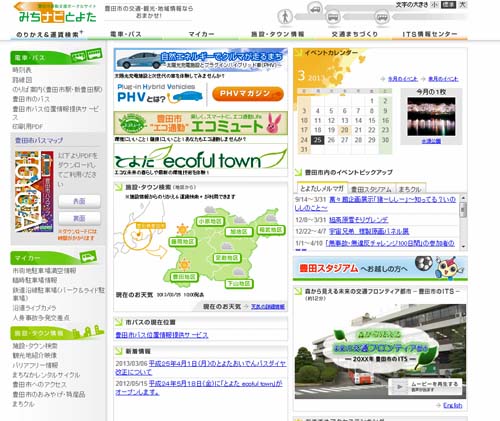The width and height of the screenshot is (500, 421).
Task: Open 沿道ライブカメラ link
Action: point(34,308)
